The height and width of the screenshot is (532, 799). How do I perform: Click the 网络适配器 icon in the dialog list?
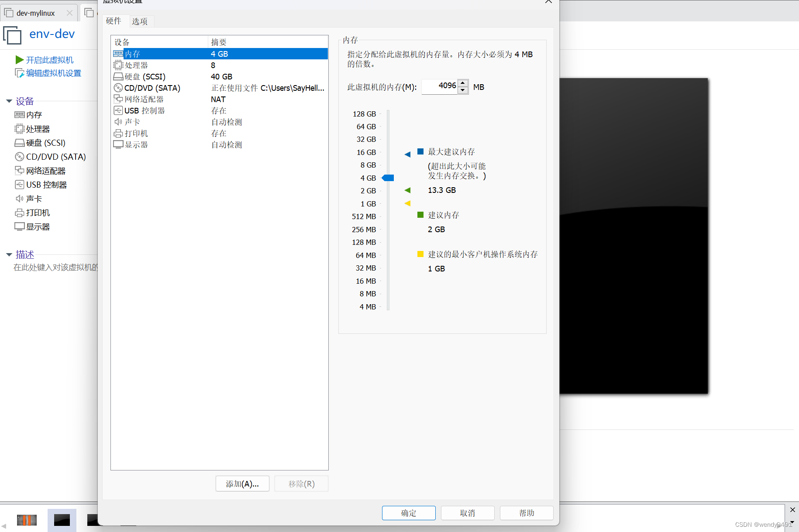coord(118,99)
